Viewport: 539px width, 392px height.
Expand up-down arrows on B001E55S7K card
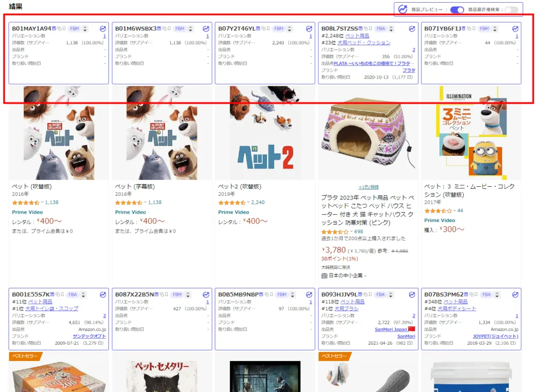click(x=83, y=295)
